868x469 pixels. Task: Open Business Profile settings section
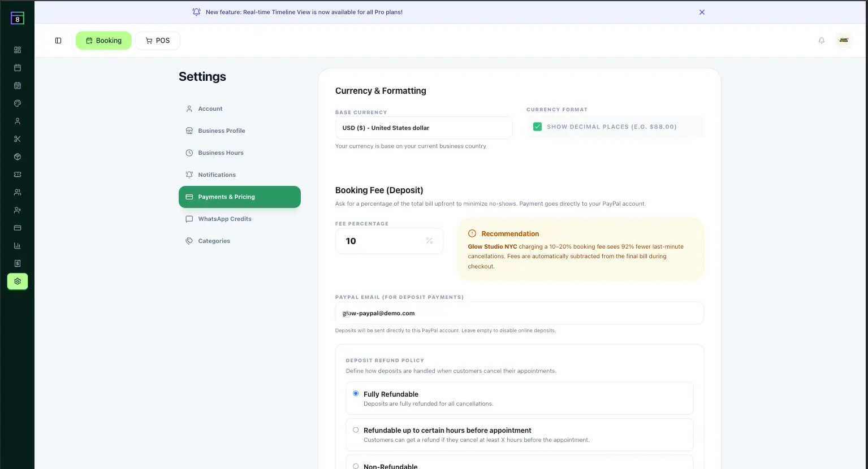[240, 131]
